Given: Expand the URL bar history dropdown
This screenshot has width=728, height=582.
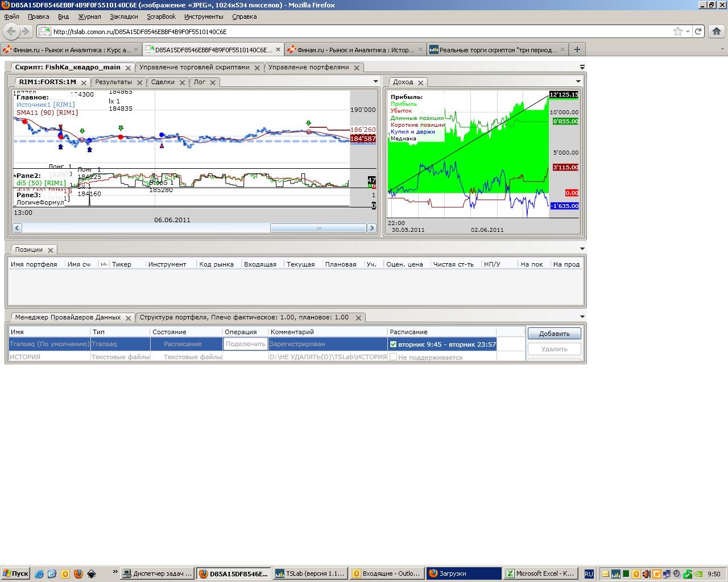Looking at the screenshot, I should [688, 31].
